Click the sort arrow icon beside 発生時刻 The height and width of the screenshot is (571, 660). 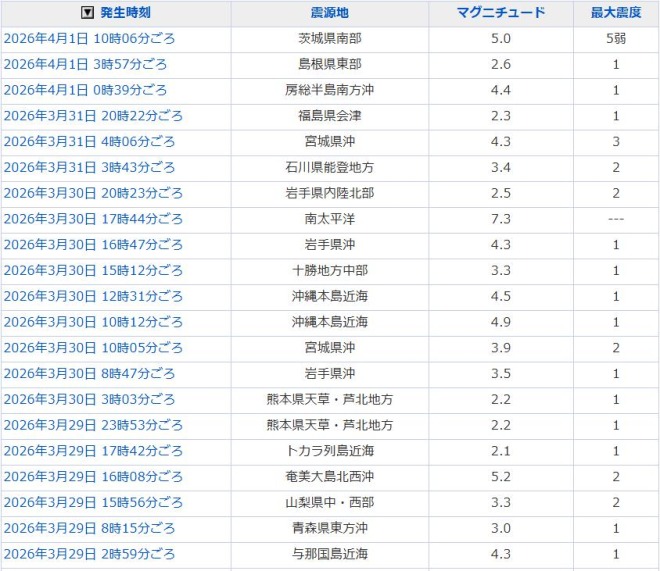(87, 13)
